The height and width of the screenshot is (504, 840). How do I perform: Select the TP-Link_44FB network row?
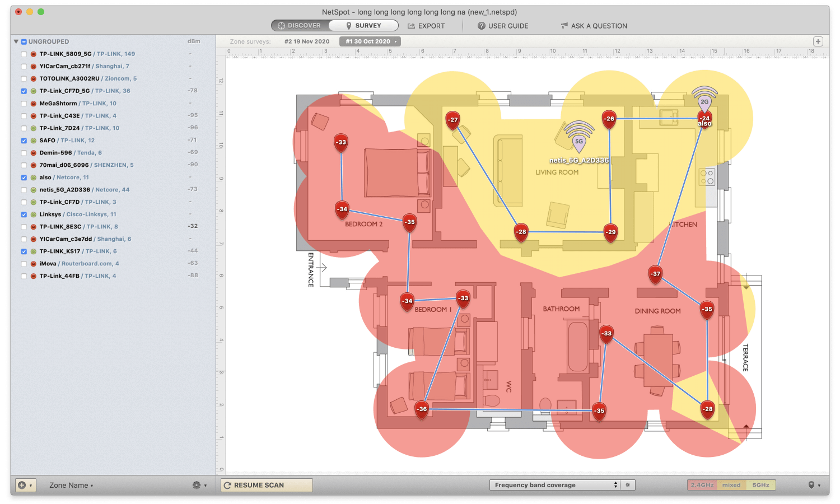click(113, 276)
